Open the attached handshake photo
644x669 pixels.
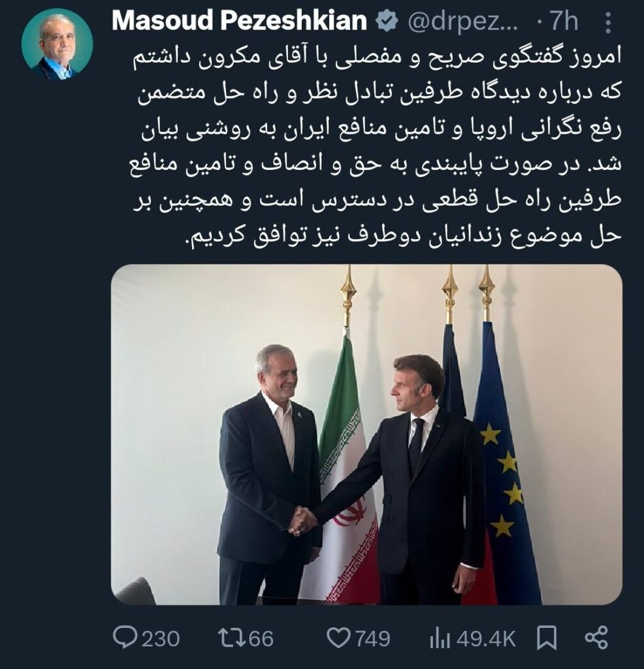tap(366, 434)
